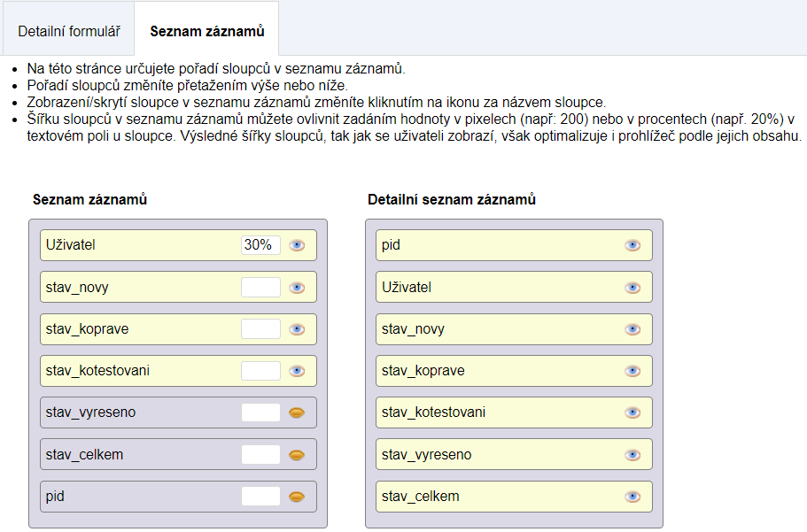The image size is (807, 532).
Task: Hide pid in Detailní seznam záznamů
Action: [632, 245]
